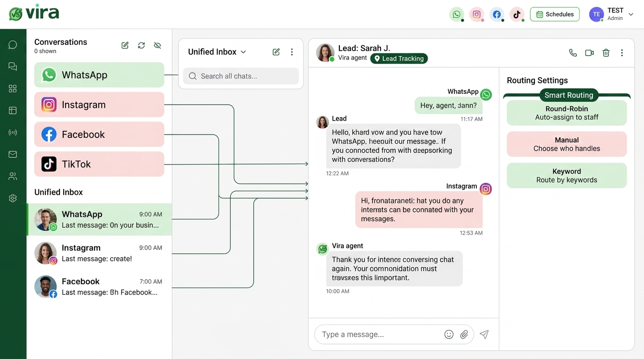Click TikTok channel icon in top header
Image resolution: width=644 pixels, height=359 pixels.
(x=517, y=14)
